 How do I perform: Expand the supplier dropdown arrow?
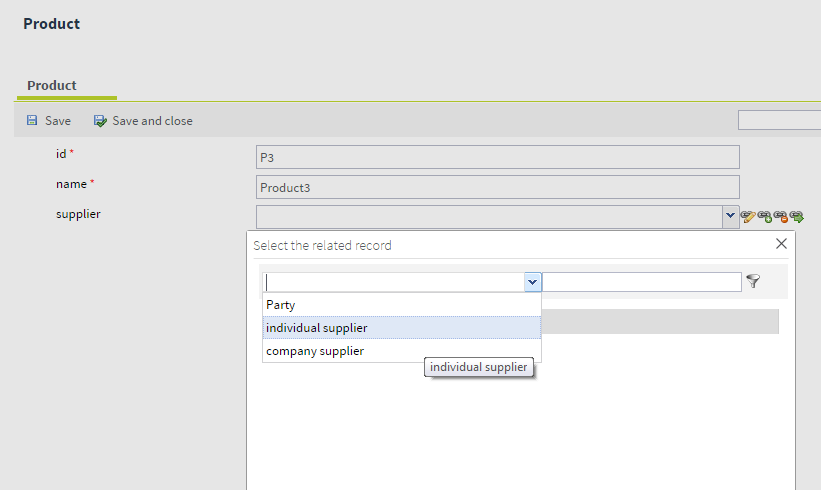730,216
